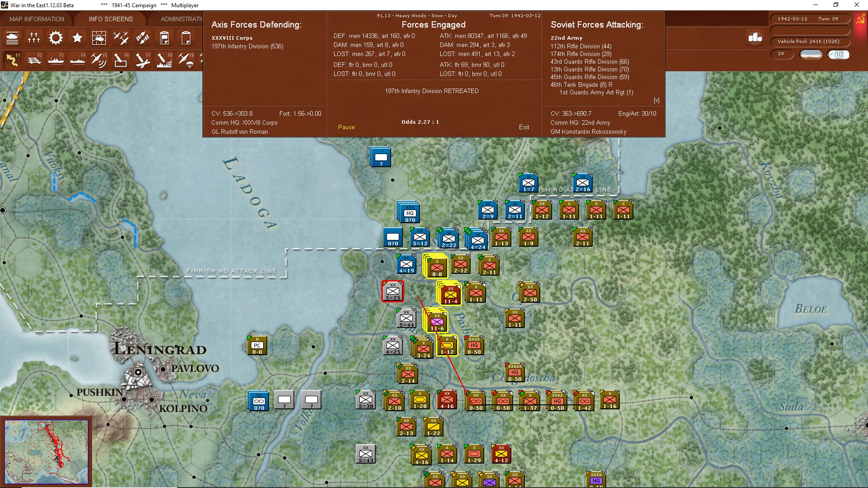Open the air doctrine planes icon
This screenshot has height=488, width=868.
coord(121,38)
